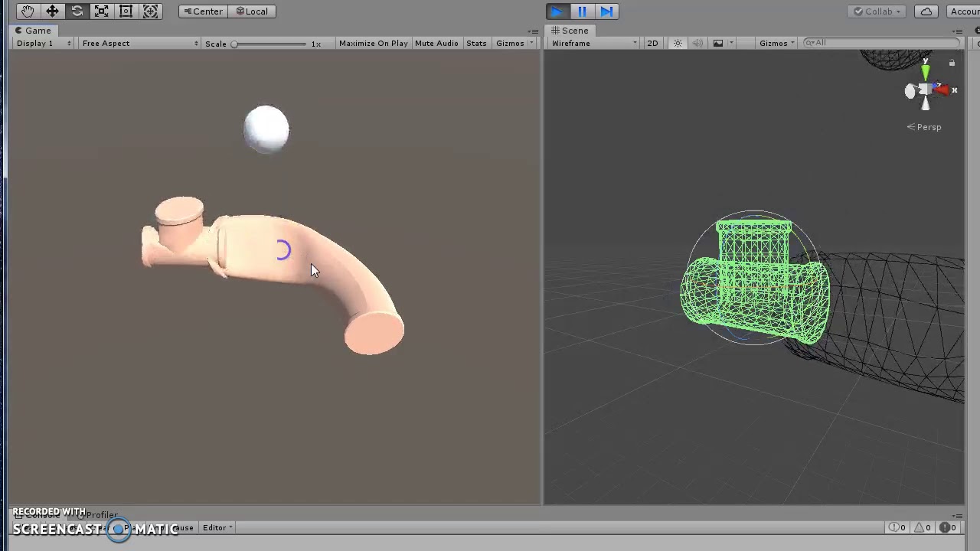The height and width of the screenshot is (551, 980).
Task: Pause the game playback
Action: pos(582,11)
